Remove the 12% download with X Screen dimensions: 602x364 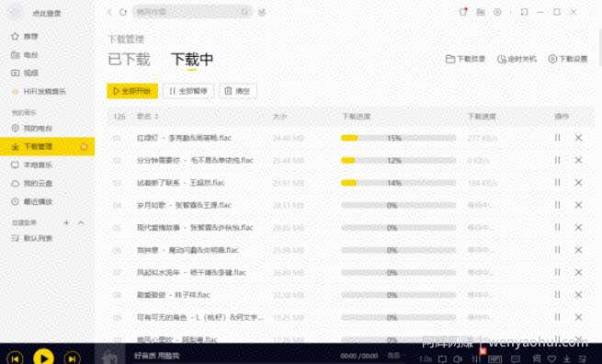579,160
